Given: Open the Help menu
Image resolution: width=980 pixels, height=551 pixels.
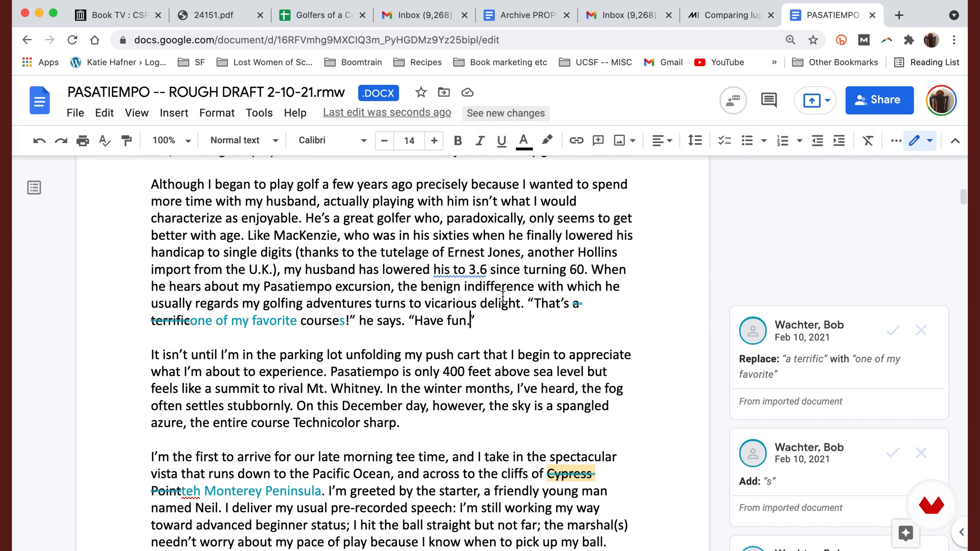Looking at the screenshot, I should click(x=295, y=113).
